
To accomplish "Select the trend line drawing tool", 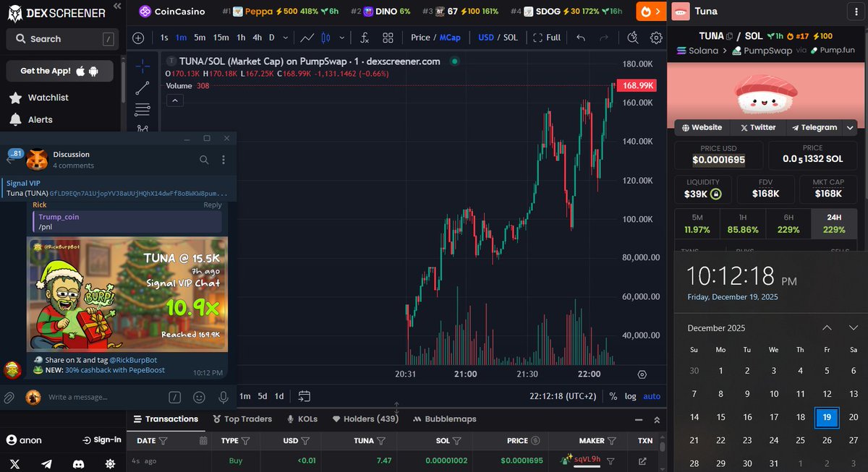I will 142,87.
